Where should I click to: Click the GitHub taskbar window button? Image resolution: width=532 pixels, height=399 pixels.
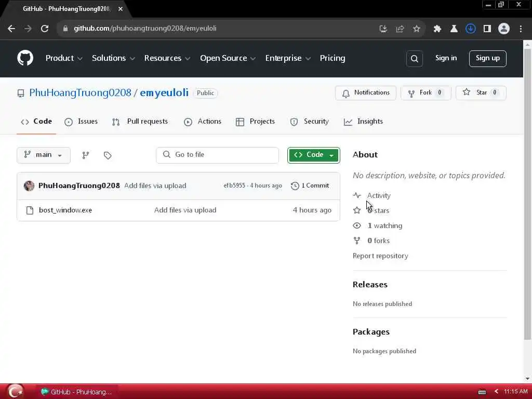click(x=76, y=392)
